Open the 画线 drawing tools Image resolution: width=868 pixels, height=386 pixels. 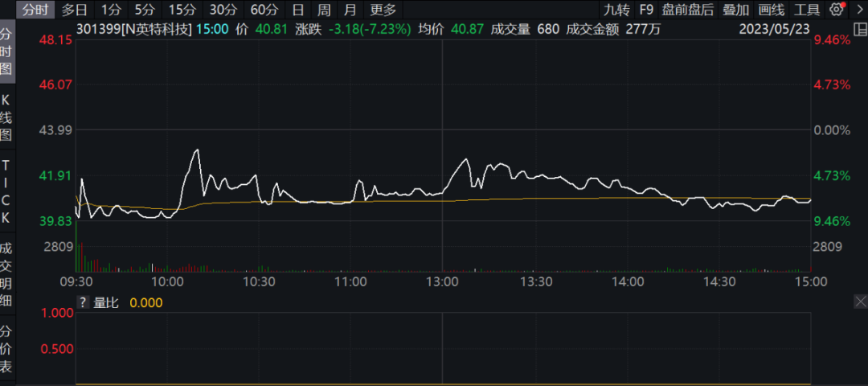771,10
